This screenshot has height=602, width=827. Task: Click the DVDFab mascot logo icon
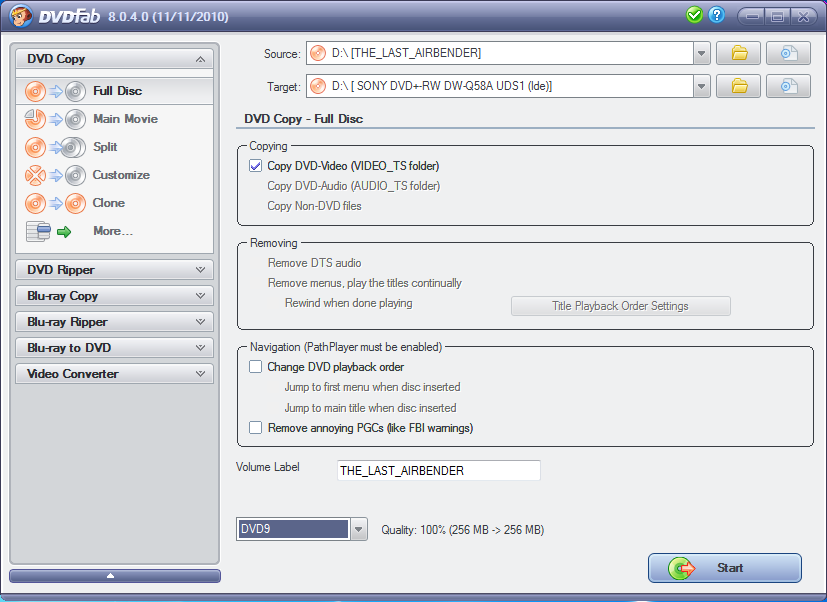pos(21,15)
